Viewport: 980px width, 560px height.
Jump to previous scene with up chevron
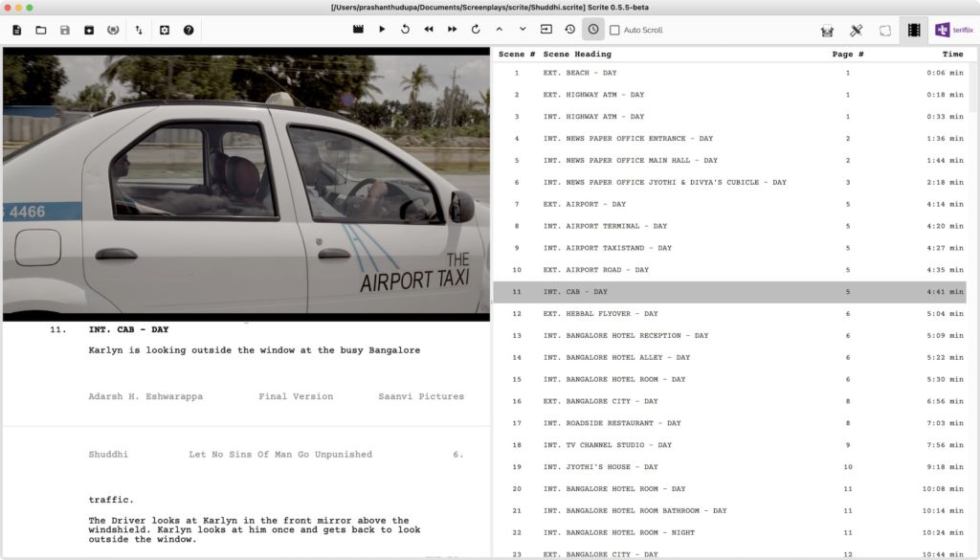coord(499,30)
